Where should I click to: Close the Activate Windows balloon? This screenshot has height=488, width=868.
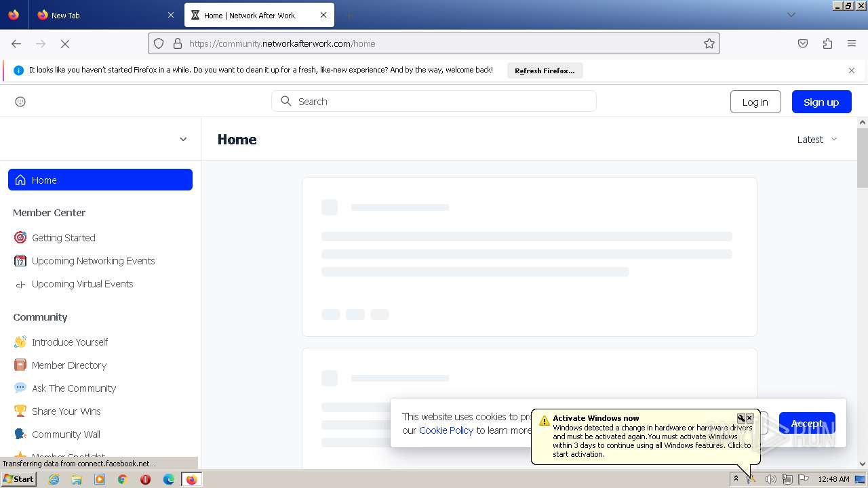pos(750,418)
